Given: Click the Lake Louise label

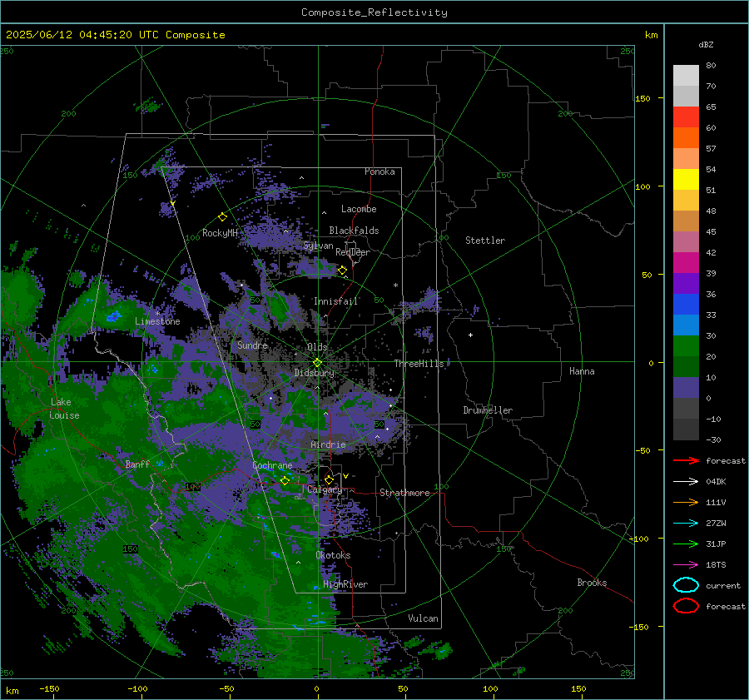Looking at the screenshot, I should (64, 409).
